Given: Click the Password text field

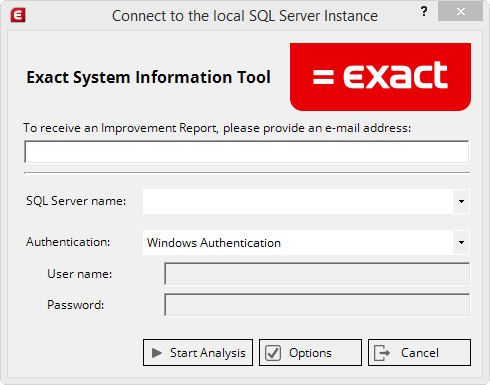Looking at the screenshot, I should [317, 305].
